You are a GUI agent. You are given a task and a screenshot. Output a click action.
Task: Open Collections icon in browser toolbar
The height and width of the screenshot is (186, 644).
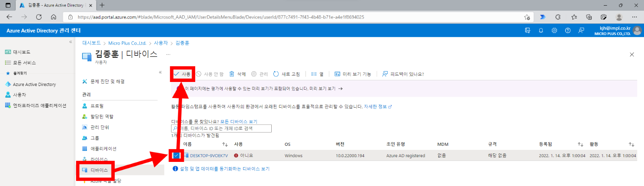pyautogui.click(x=589, y=17)
